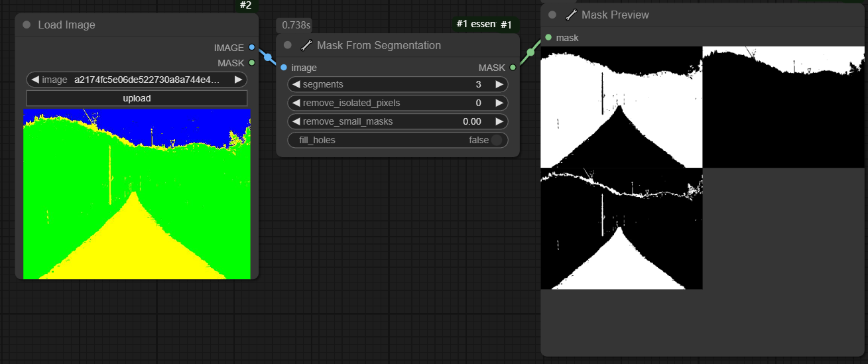Increase the segments value with right arrow
The height and width of the screenshot is (364, 868).
pos(499,84)
